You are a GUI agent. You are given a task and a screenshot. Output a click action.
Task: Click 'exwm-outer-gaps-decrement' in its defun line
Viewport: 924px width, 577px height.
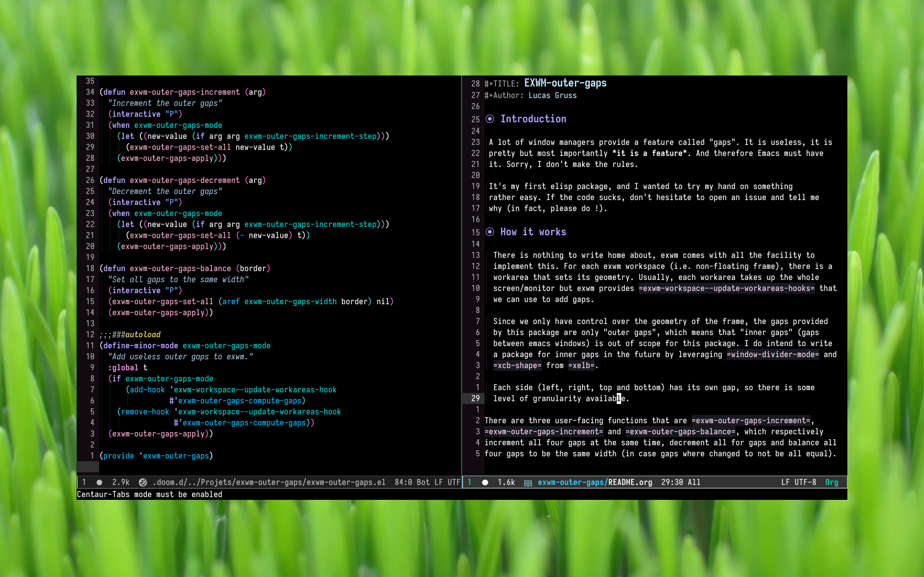tap(185, 180)
